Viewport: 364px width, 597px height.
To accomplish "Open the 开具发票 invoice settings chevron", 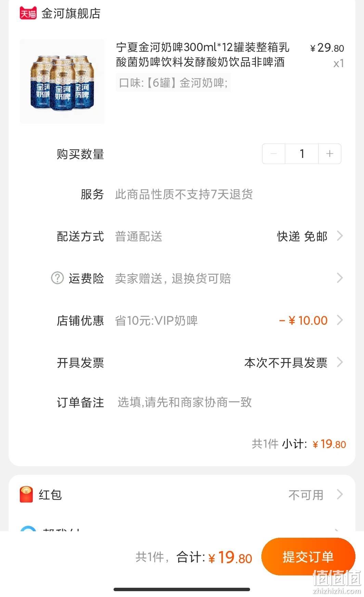I will click(340, 362).
